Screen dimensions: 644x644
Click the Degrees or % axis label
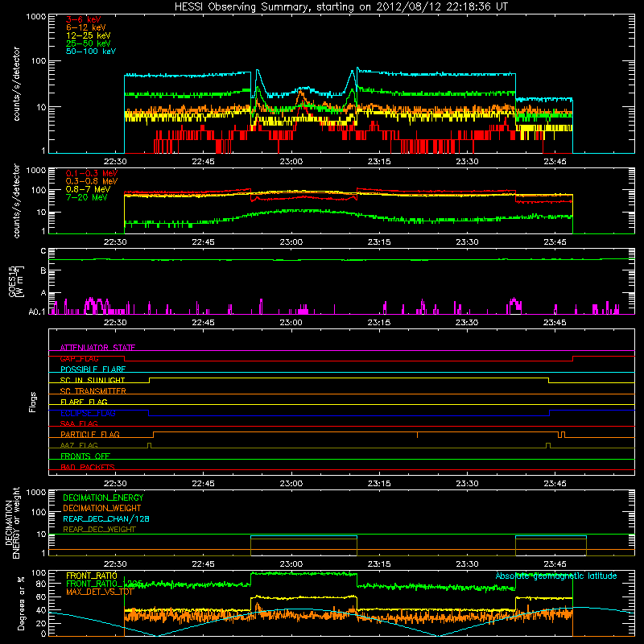21,603
